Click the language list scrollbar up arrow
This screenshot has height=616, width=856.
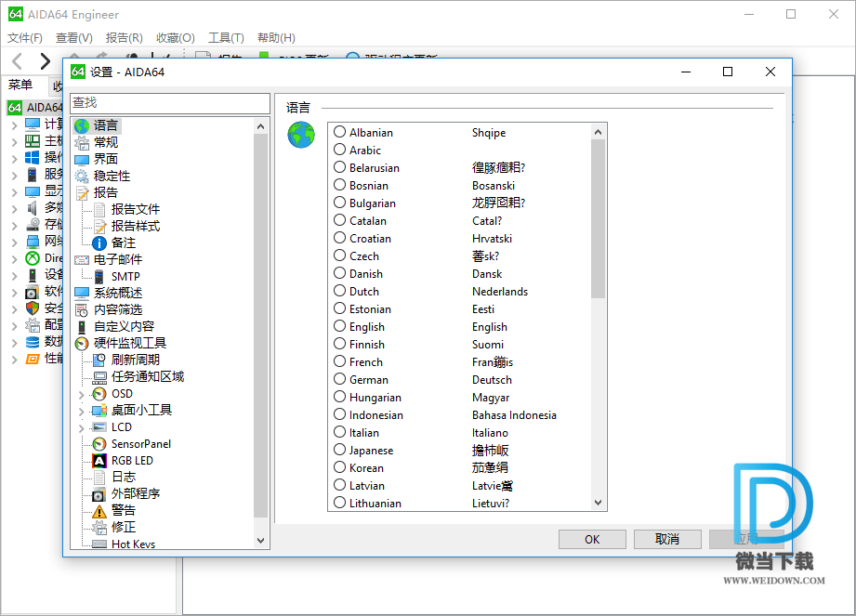pos(598,132)
